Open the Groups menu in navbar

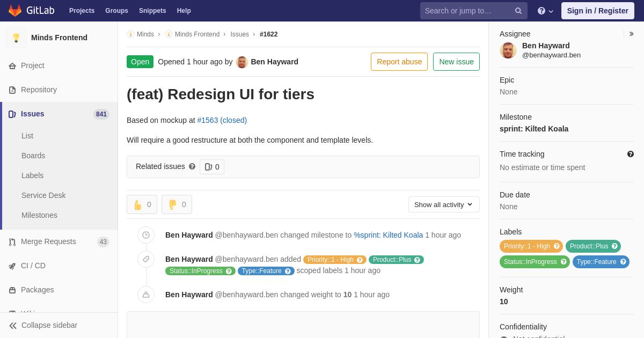pos(116,11)
